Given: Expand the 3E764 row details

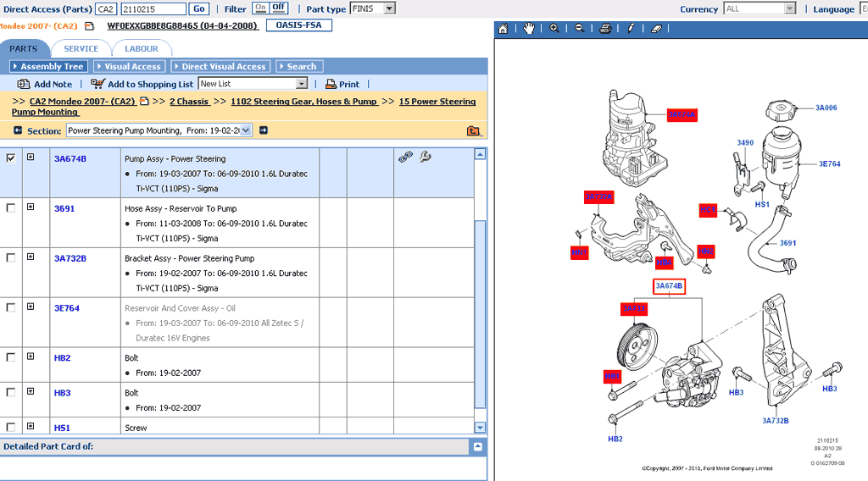Looking at the screenshot, I should click(31, 307).
